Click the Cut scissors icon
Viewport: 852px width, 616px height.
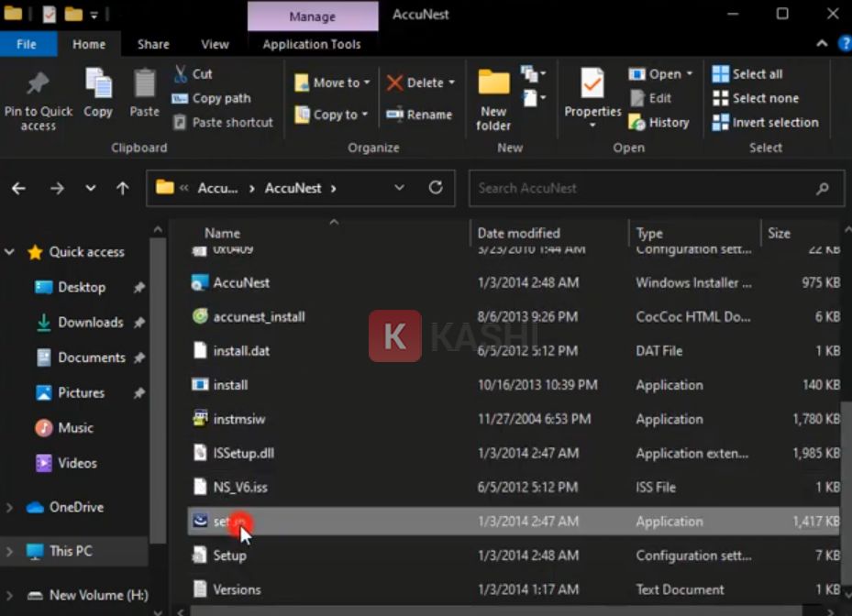(x=180, y=74)
